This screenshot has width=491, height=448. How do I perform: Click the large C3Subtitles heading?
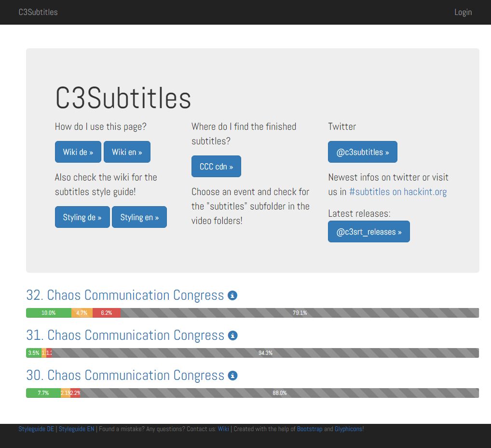pos(123,98)
